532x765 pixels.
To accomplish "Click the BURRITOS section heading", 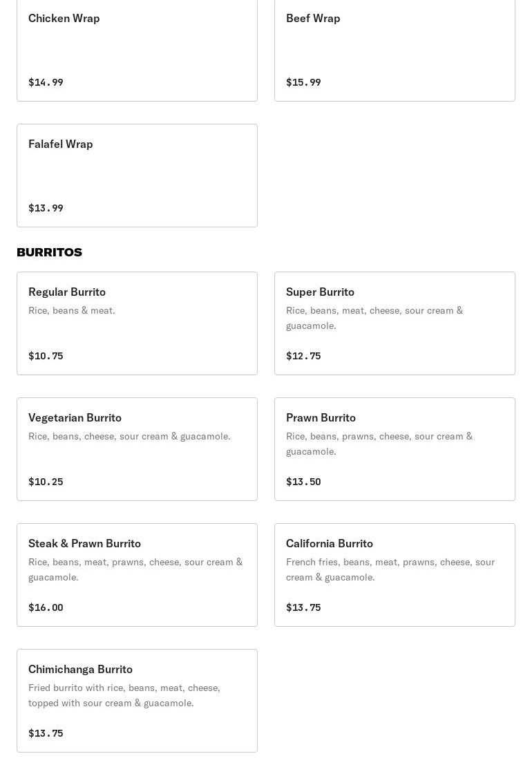I will (49, 252).
